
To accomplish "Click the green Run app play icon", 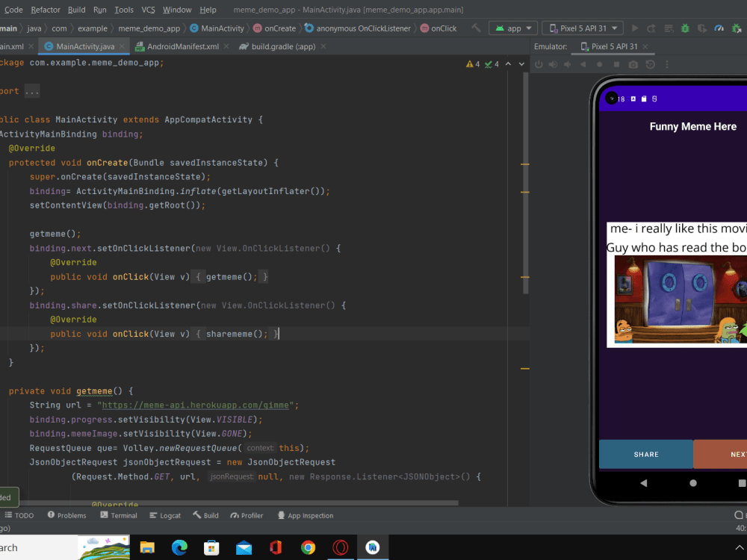I will 634,28.
